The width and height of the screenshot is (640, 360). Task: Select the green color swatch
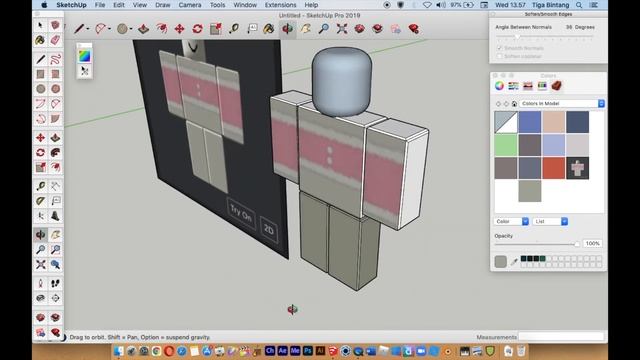(506, 145)
